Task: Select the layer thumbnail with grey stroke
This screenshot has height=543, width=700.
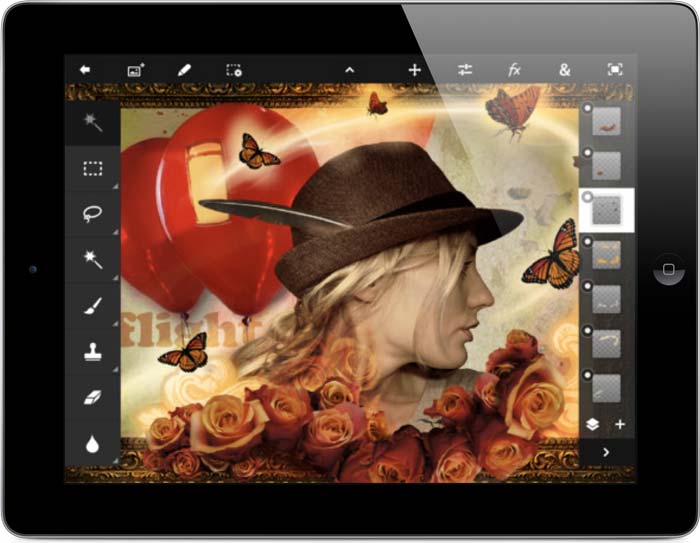Action: pyautogui.click(x=607, y=388)
